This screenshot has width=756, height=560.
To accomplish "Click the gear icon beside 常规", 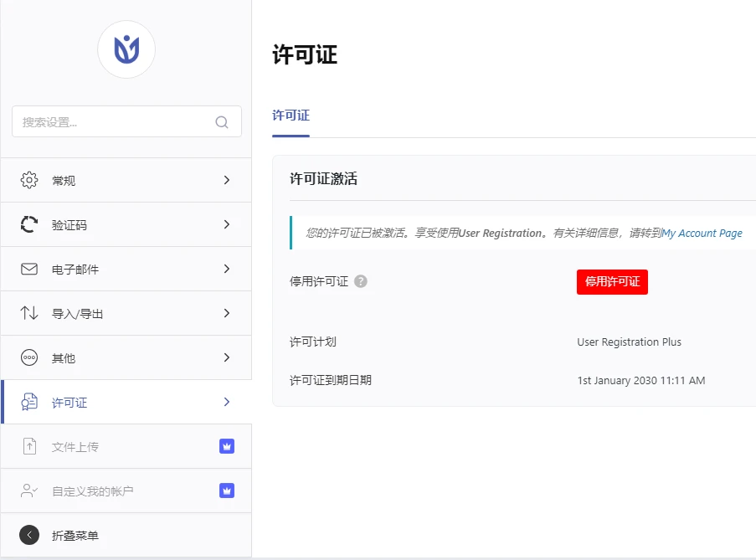I will point(28,179).
